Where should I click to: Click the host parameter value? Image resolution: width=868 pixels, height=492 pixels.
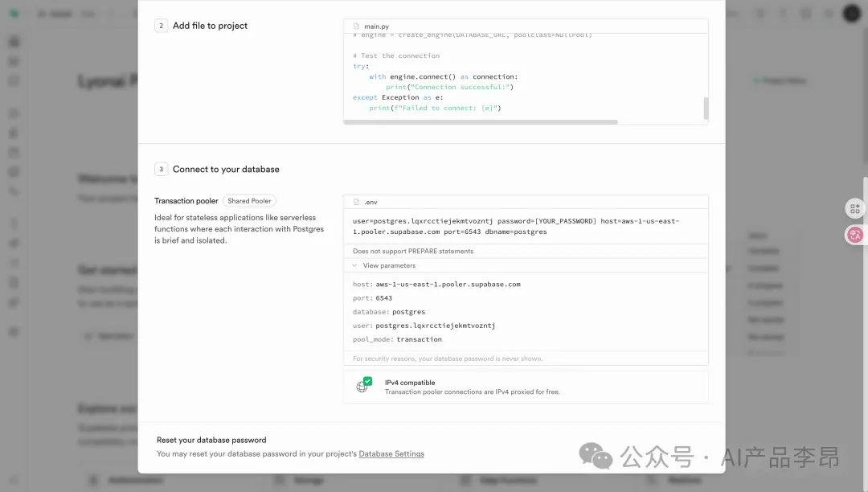[448, 285]
